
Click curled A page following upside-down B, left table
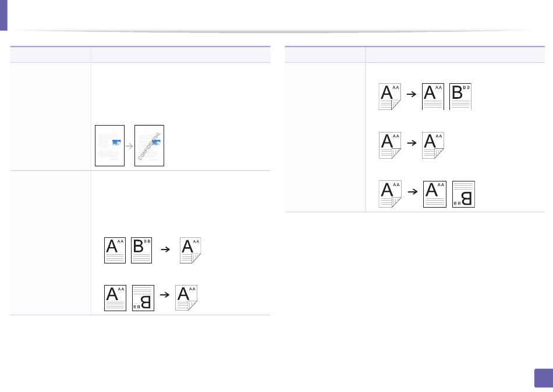186,298
